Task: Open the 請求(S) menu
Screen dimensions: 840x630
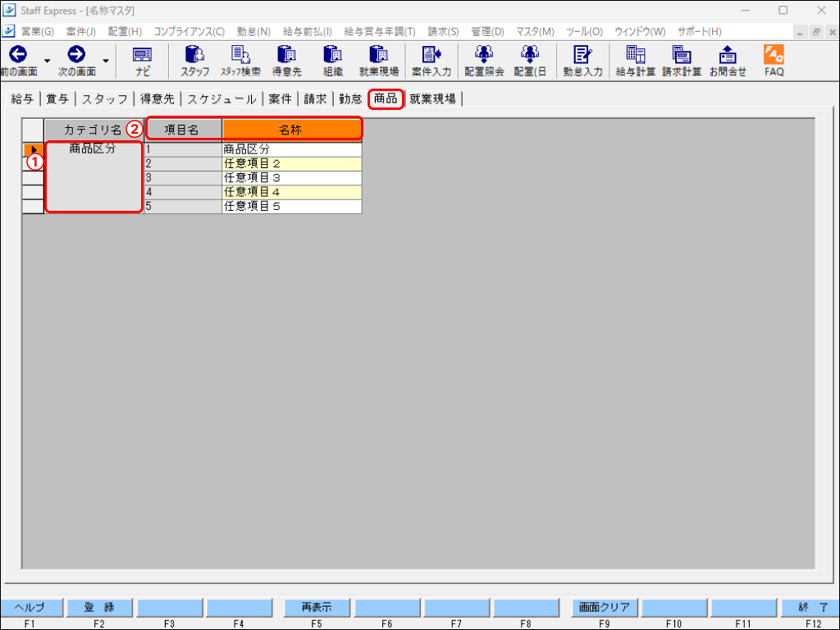Action: tap(444, 32)
